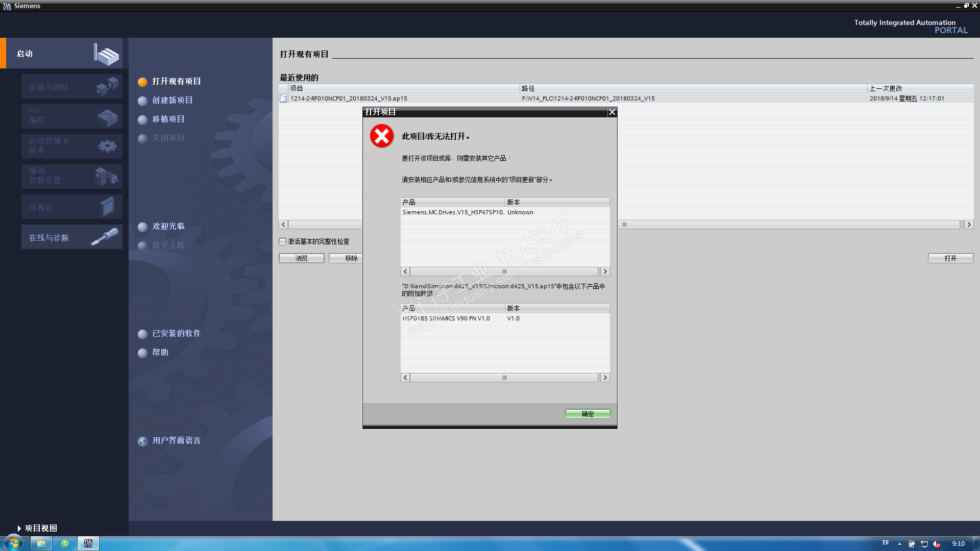The image size is (980, 551).
Task: Click the 确定 button in the dialog
Action: click(587, 414)
